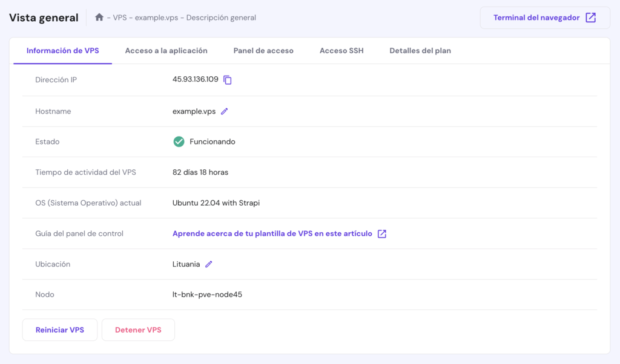Viewport: 620px width, 364px height.
Task: Click the green Funcionando status checkmark
Action: [179, 141]
